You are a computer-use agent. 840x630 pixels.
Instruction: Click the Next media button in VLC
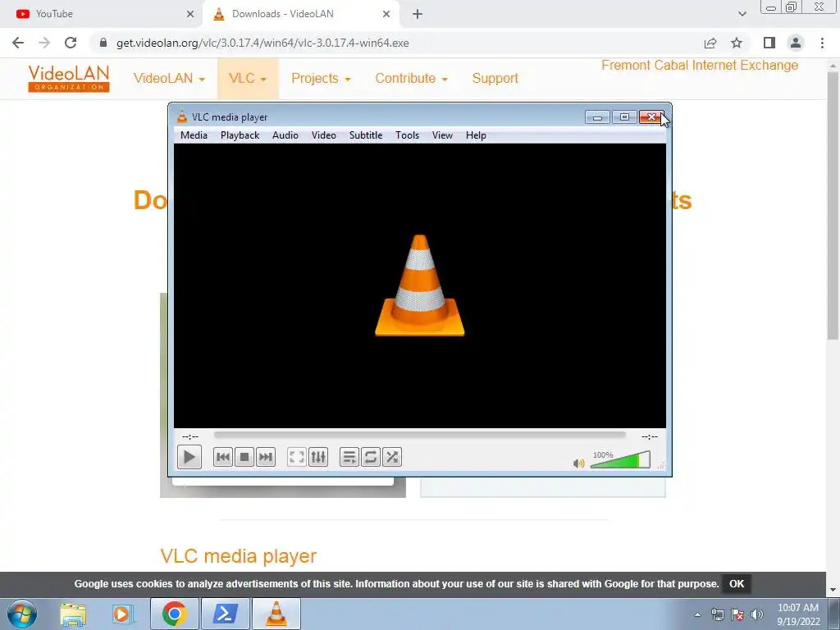(x=266, y=457)
